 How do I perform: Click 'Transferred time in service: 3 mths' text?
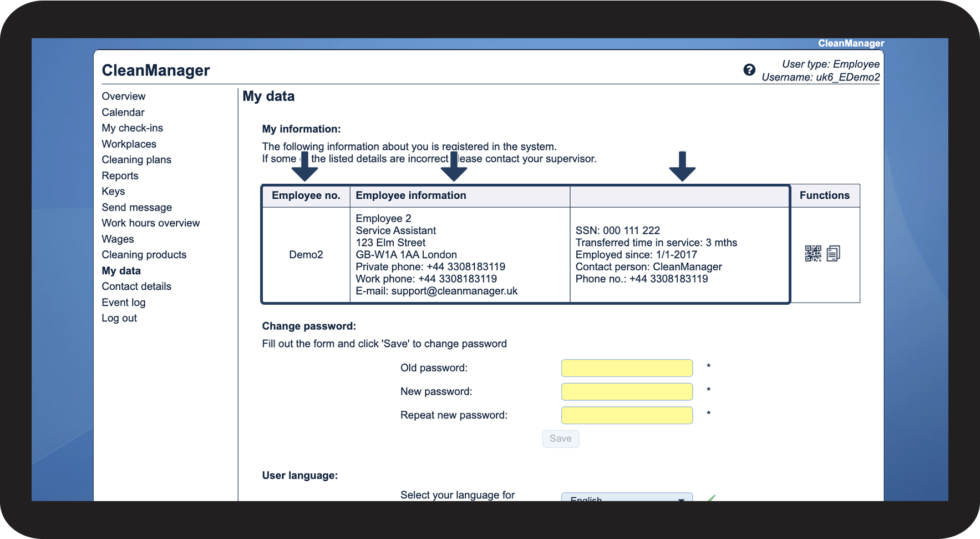tap(657, 243)
